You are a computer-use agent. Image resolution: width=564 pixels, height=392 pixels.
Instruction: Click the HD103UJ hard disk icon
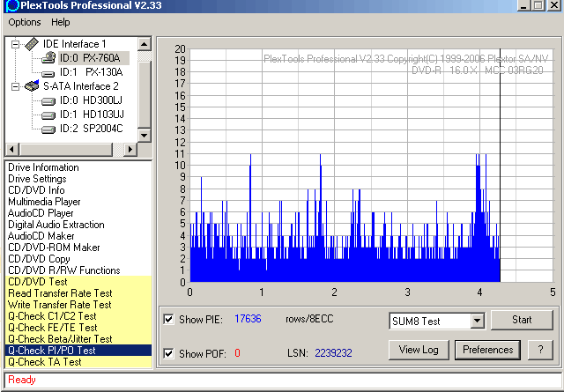pos(48,115)
